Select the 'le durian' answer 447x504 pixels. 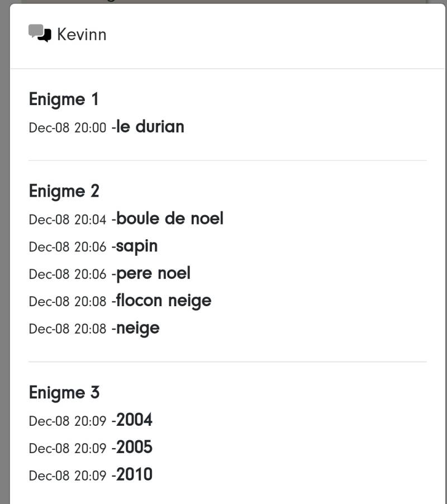[150, 127]
